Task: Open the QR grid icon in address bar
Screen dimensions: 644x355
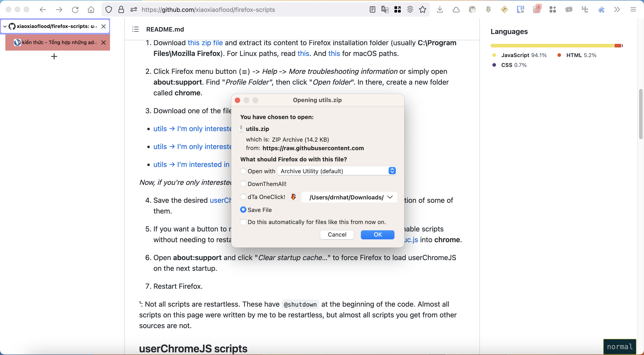Action: [x=398, y=9]
